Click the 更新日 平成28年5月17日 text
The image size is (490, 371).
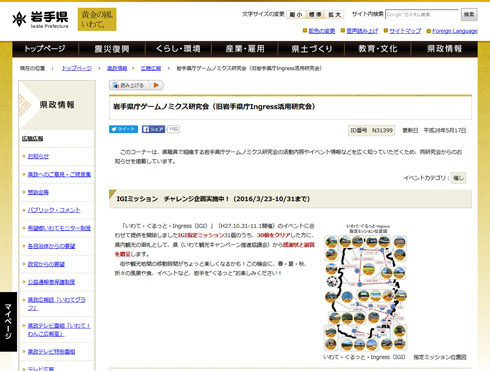click(x=434, y=130)
